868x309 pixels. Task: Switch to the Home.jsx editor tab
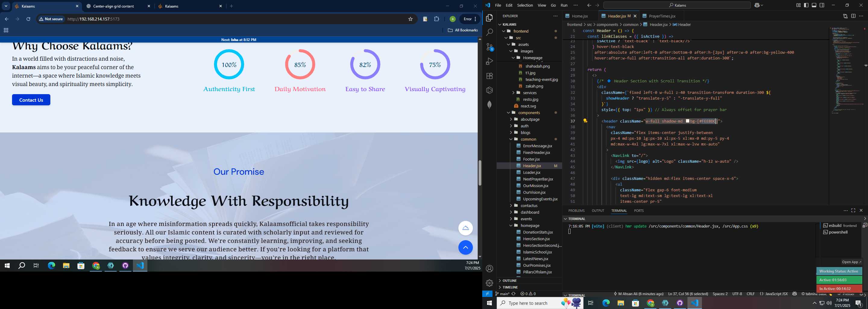coord(580,16)
